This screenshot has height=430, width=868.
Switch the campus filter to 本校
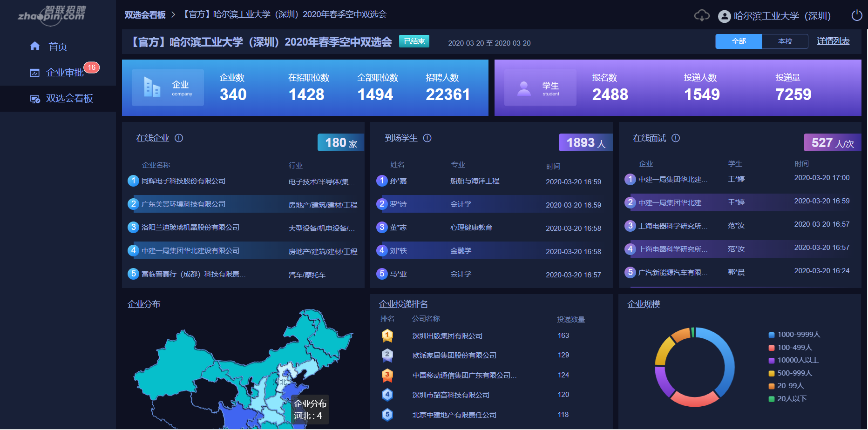(x=785, y=41)
